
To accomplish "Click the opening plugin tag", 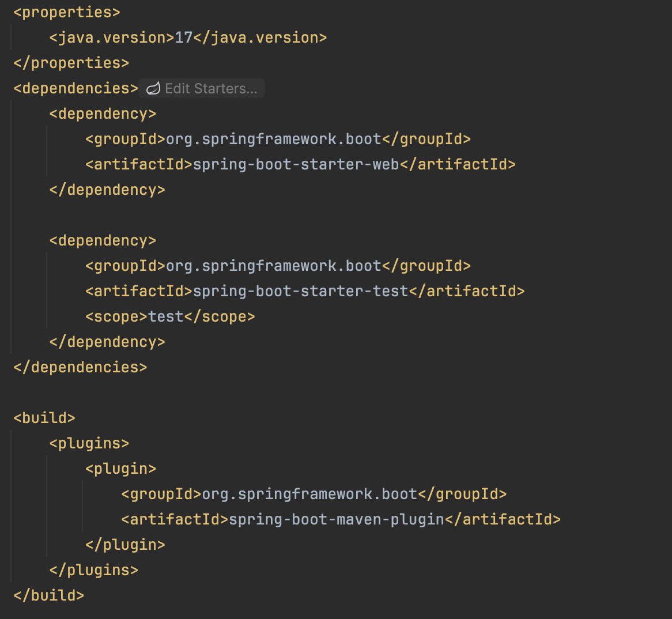I will (x=120, y=469).
